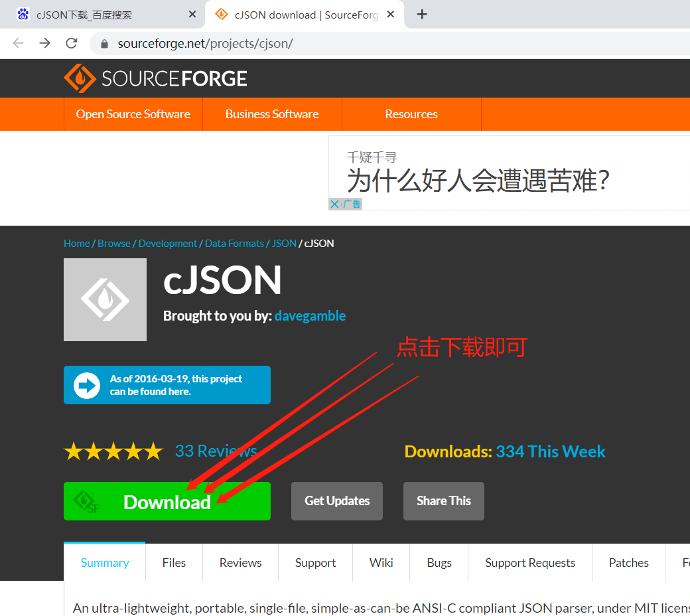The height and width of the screenshot is (616, 690).
Task: Click the 为什么好人会遭遇苦难 ad headline
Action: coord(478,181)
